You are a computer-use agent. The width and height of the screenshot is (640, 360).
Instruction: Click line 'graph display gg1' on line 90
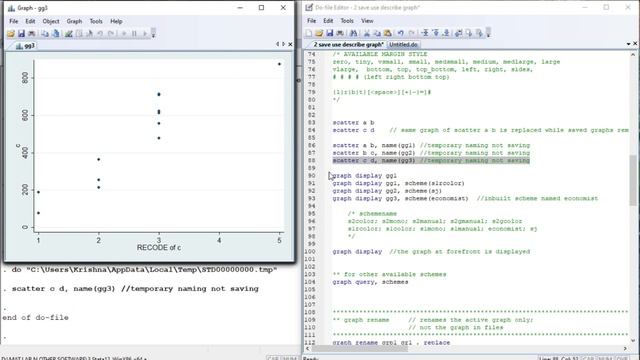click(x=364, y=176)
